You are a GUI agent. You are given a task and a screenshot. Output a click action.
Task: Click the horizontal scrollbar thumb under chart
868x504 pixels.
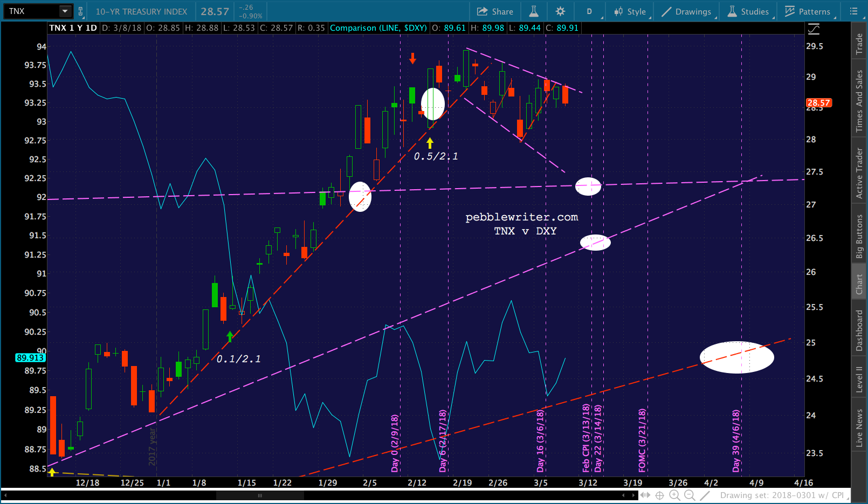(x=260, y=495)
